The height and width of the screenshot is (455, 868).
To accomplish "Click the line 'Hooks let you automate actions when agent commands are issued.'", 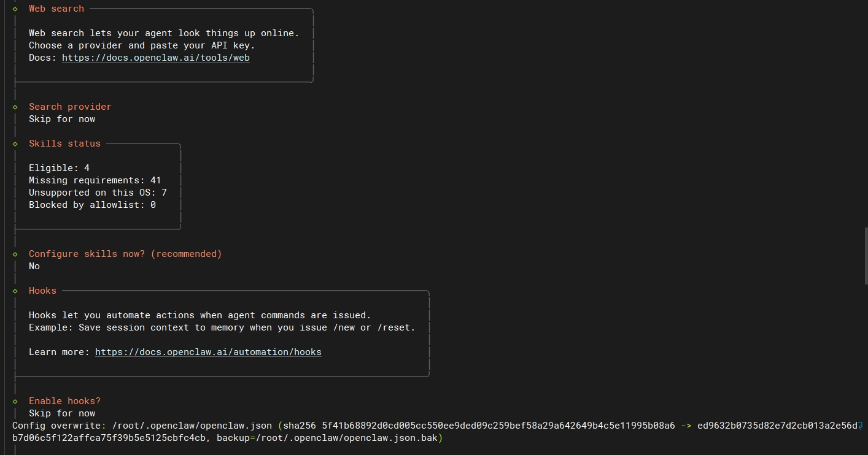I will [x=200, y=315].
